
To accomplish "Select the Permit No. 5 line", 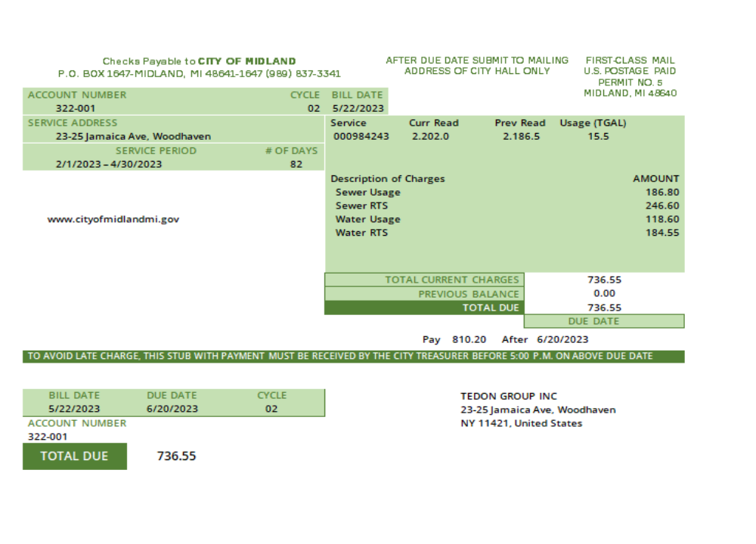I will tap(631, 82).
